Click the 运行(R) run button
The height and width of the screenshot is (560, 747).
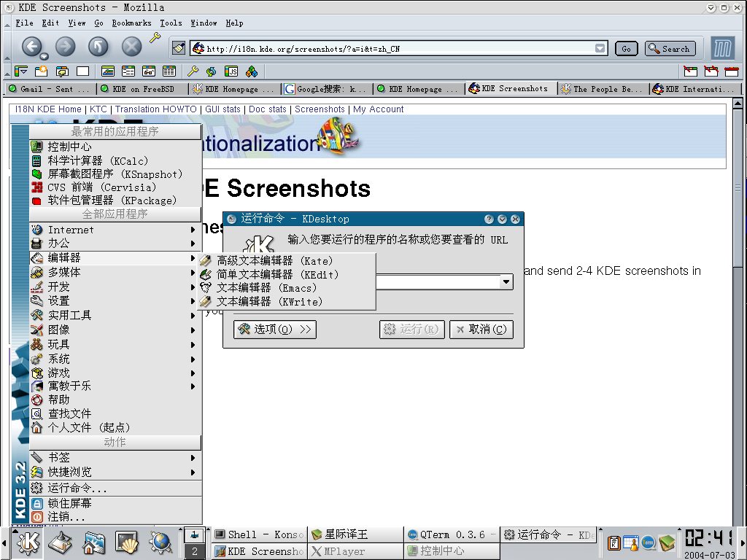pos(412,329)
